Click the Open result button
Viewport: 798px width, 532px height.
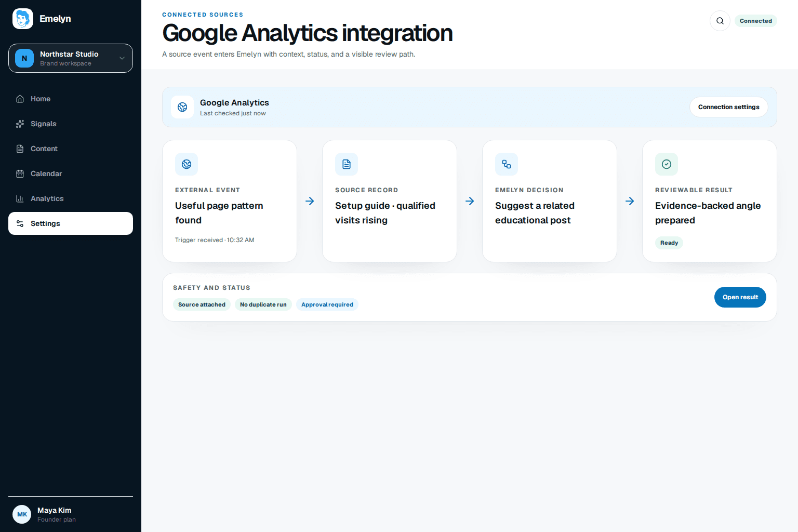point(740,297)
